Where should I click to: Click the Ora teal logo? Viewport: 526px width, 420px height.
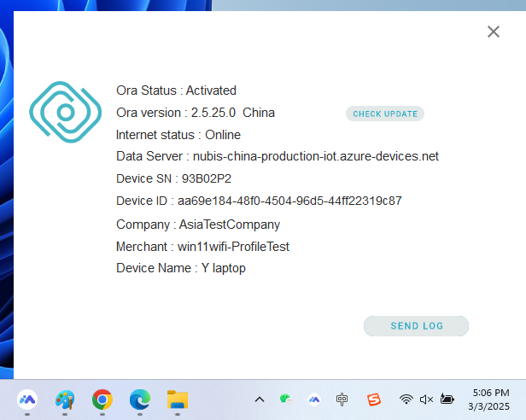[x=66, y=112]
